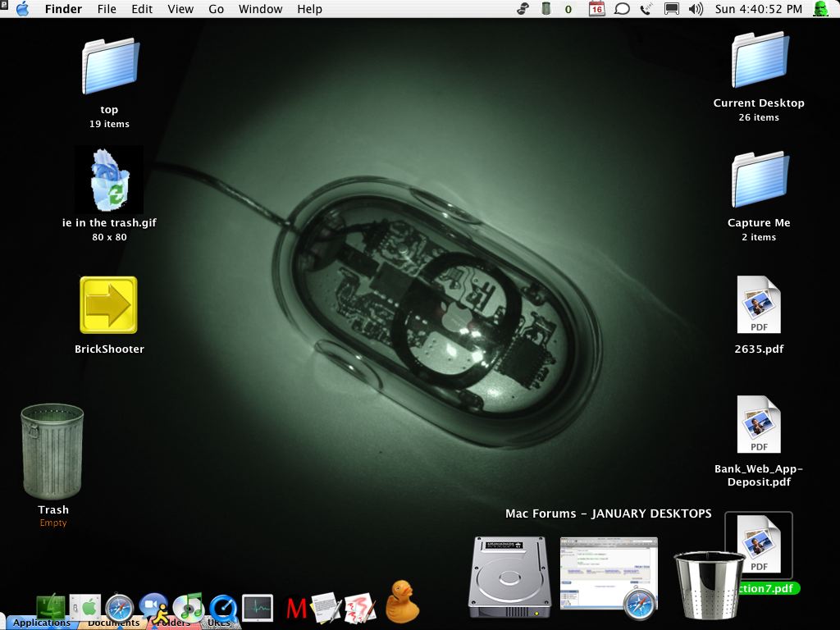Image resolution: width=840 pixels, height=630 pixels.
Task: Open the Edit menu
Action: click(142, 9)
